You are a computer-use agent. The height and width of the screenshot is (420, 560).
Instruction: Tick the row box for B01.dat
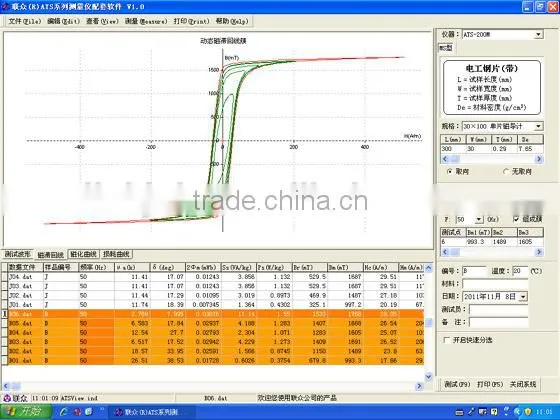4,360
